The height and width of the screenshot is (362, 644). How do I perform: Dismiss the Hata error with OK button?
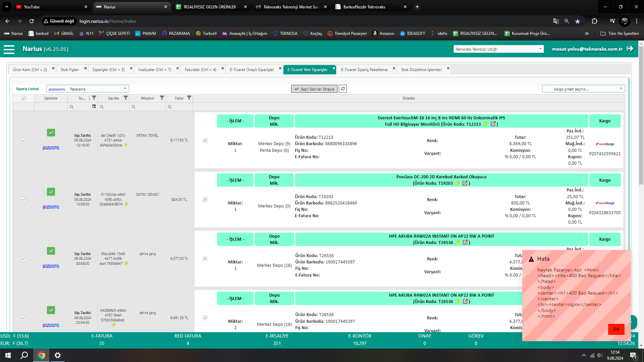tap(616, 329)
